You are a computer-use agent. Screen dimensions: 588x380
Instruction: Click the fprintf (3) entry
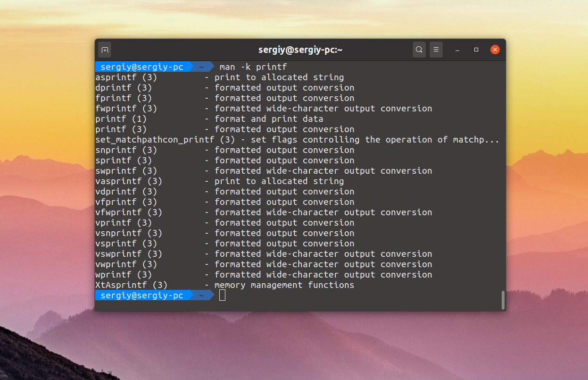point(124,98)
